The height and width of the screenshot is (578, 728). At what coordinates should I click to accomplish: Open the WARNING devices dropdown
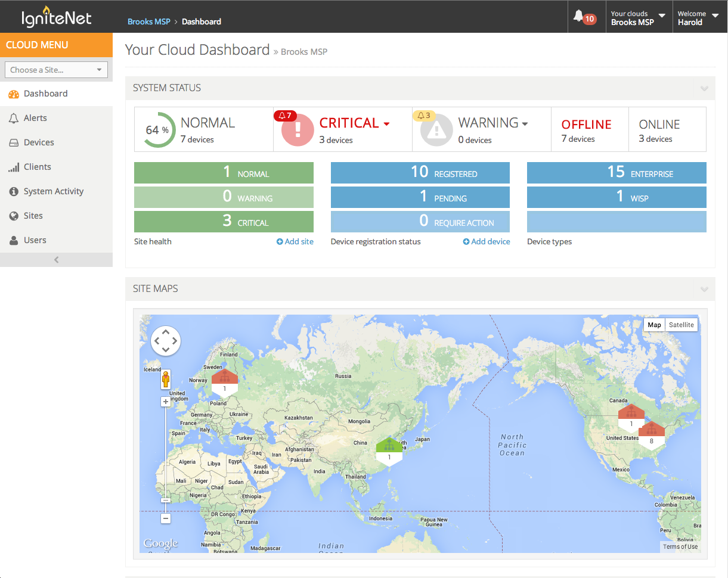tap(524, 123)
